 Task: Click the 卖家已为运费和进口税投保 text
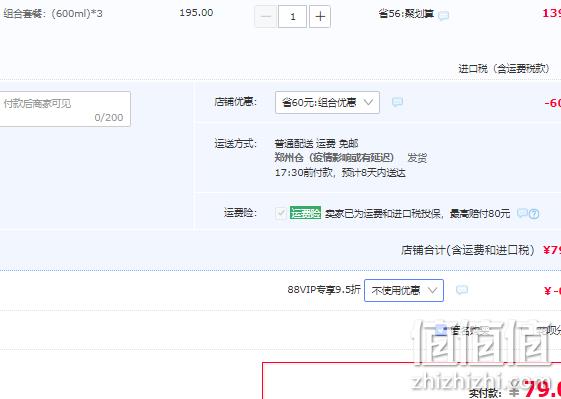(x=382, y=214)
